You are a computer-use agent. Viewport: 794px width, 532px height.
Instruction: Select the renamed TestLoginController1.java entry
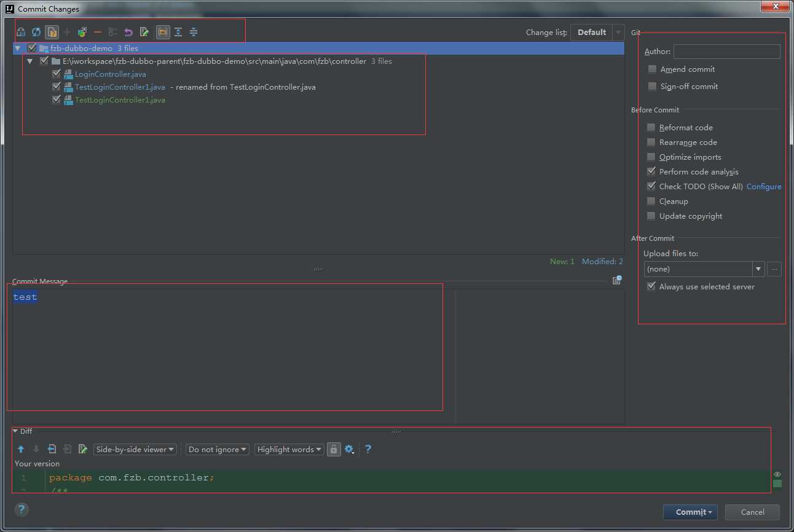click(x=120, y=87)
